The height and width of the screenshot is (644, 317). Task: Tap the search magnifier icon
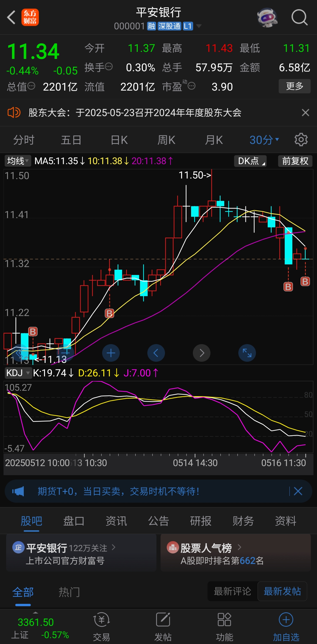[299, 17]
